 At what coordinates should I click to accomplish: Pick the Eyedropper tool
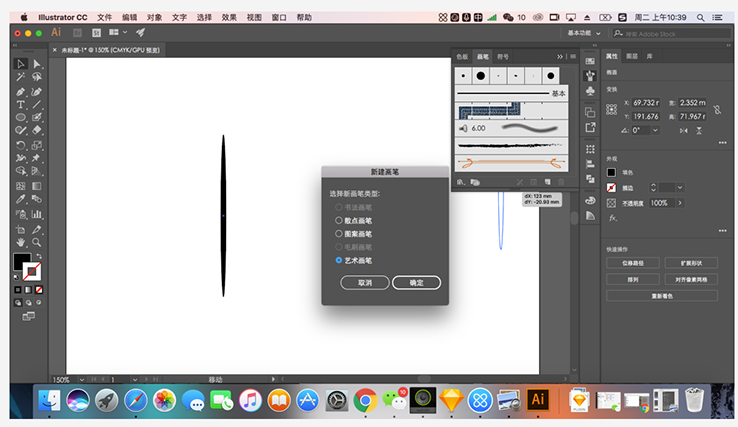[x=21, y=199]
